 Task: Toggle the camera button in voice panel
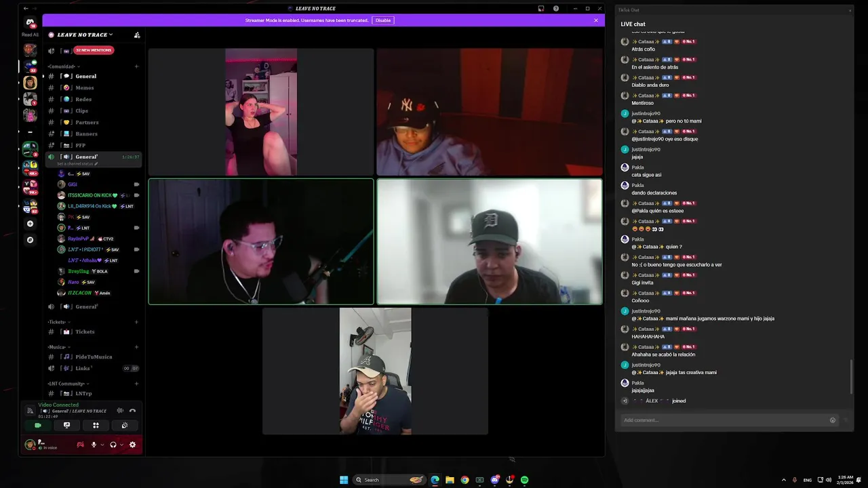coord(38,426)
